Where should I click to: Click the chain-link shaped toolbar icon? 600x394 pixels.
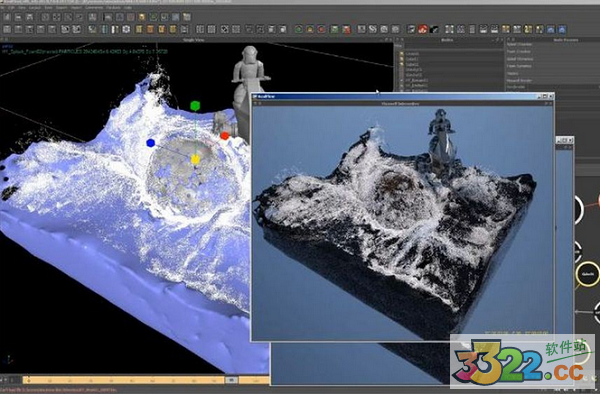coord(372,29)
